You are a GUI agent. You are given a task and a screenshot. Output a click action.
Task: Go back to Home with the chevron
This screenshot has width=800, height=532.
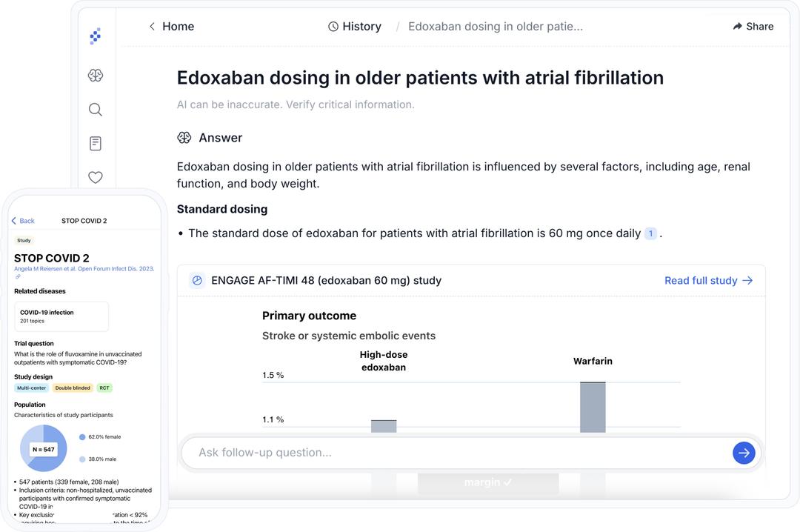[x=152, y=27]
